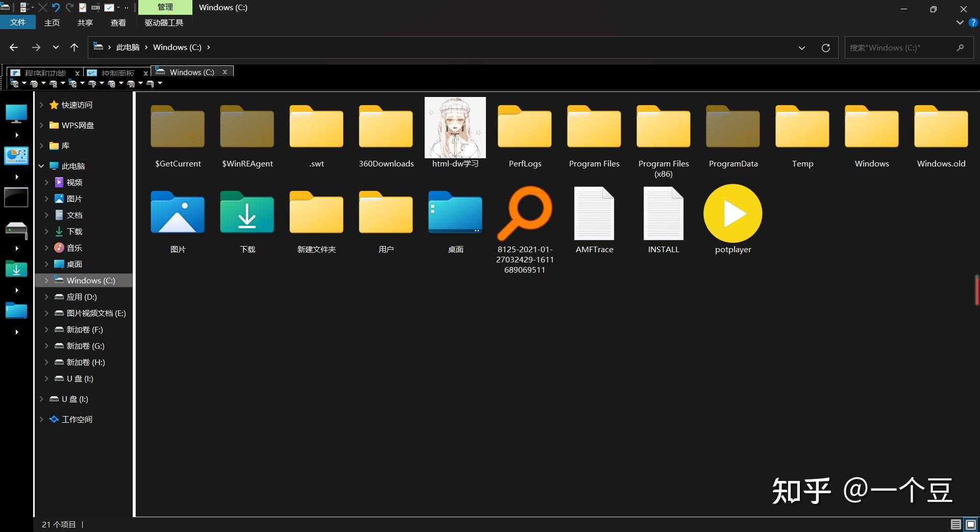Switch to details view in status bar
The width and height of the screenshot is (980, 532).
pos(956,524)
